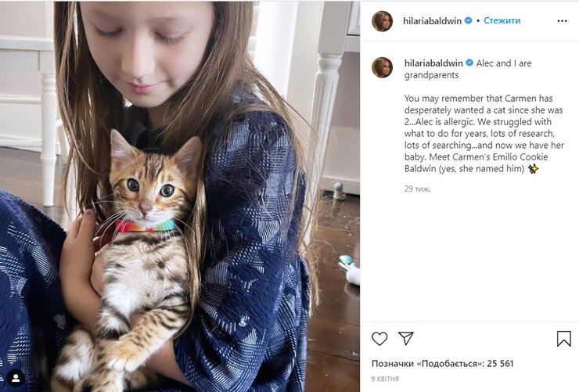The image size is (579, 392).
Task: Open the three-dots more options menu
Action: [562, 21]
